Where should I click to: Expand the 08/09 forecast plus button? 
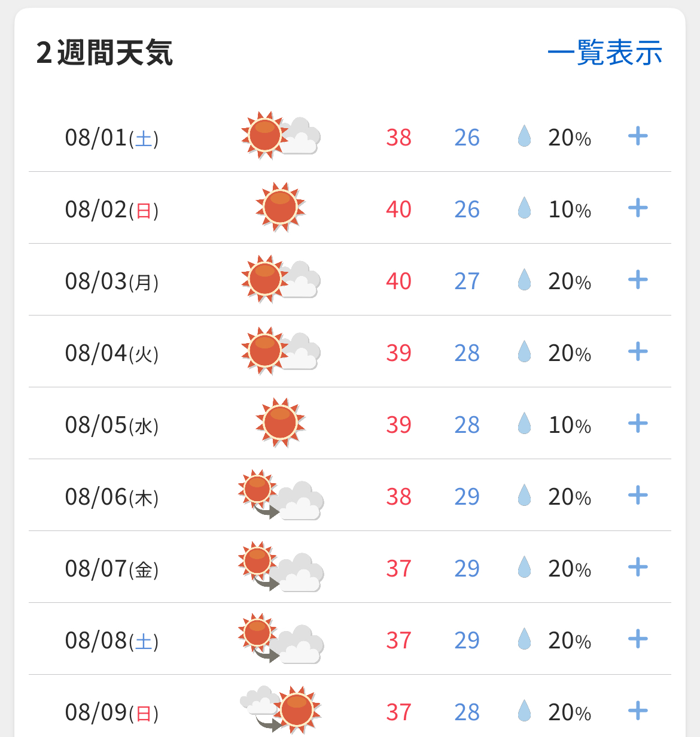point(638,711)
